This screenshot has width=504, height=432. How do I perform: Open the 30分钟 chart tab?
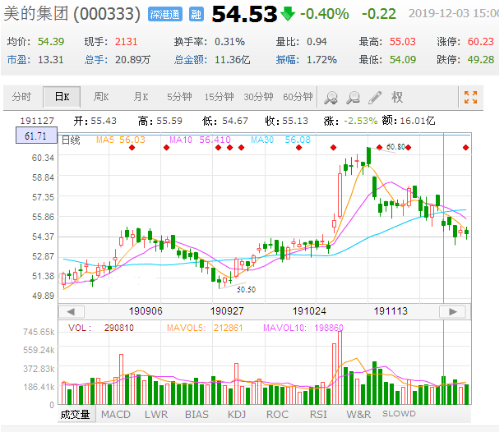(x=258, y=97)
